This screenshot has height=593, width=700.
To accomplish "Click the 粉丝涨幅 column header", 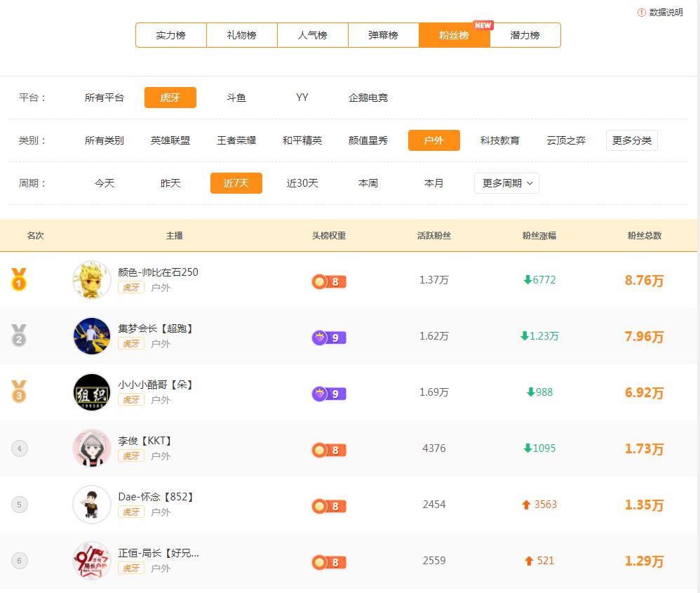I will pyautogui.click(x=539, y=236).
